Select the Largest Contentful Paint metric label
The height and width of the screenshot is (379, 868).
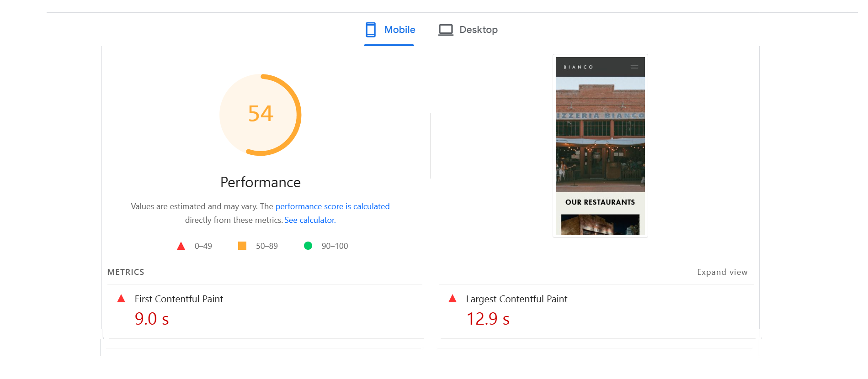(x=517, y=299)
